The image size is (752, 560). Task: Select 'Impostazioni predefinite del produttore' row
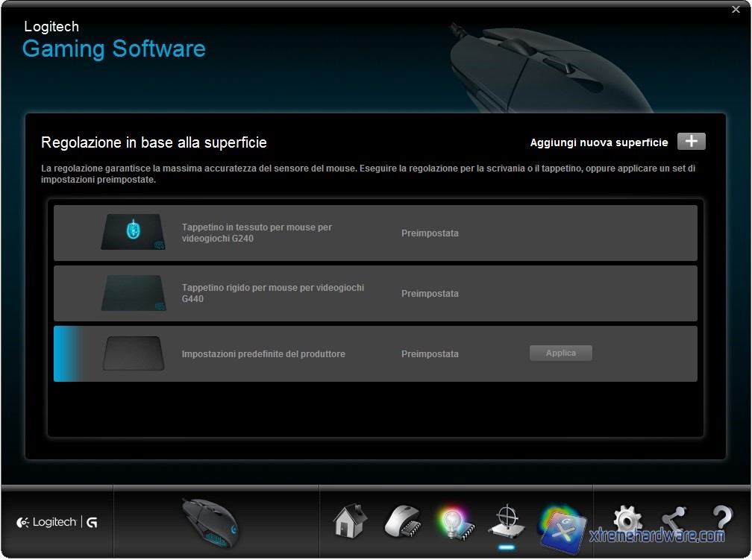[375, 354]
